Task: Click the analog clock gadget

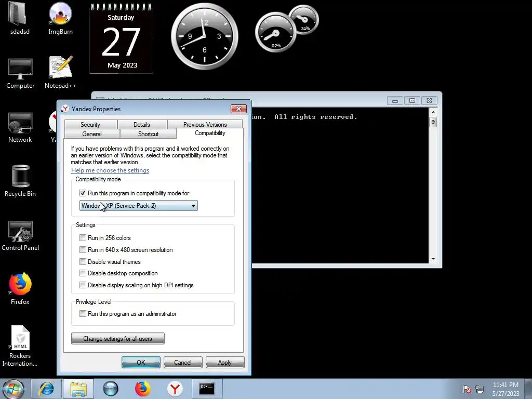Action: pyautogui.click(x=205, y=36)
